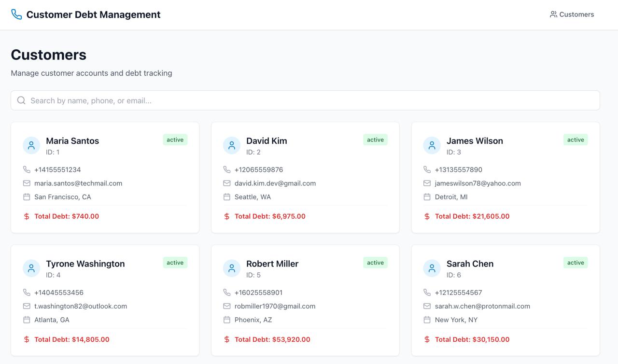Image resolution: width=618 pixels, height=364 pixels.
Task: Click phone icon next to +13135557890
Action: tap(427, 169)
